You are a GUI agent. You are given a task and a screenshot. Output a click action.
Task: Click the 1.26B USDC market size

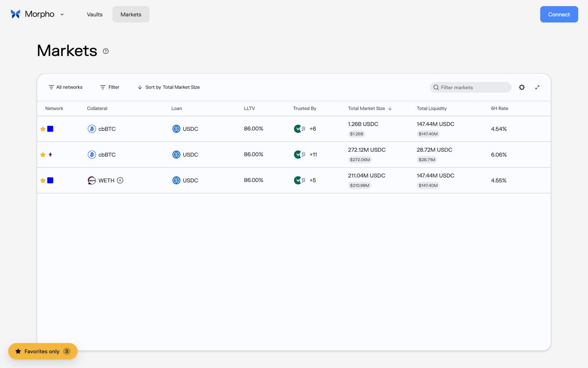[363, 124]
